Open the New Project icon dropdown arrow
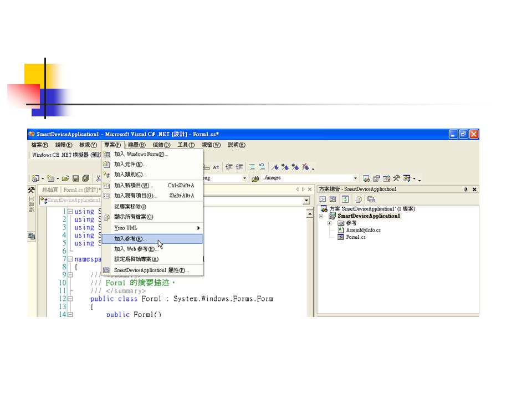Viewport: 532px width, 399px height. (x=43, y=178)
